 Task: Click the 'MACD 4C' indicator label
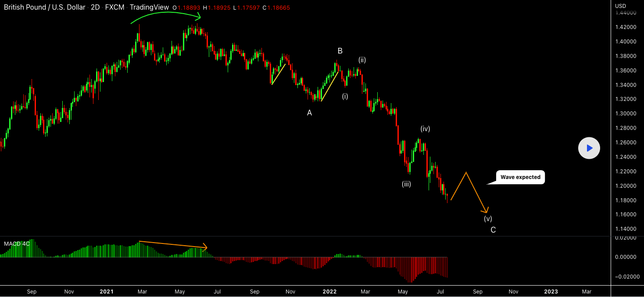[17, 243]
